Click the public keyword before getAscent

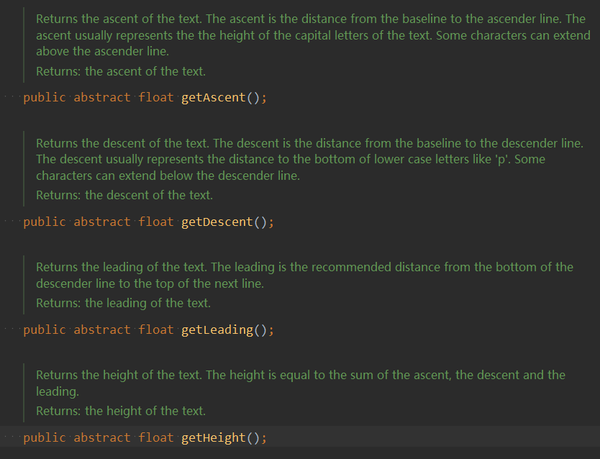44,98
